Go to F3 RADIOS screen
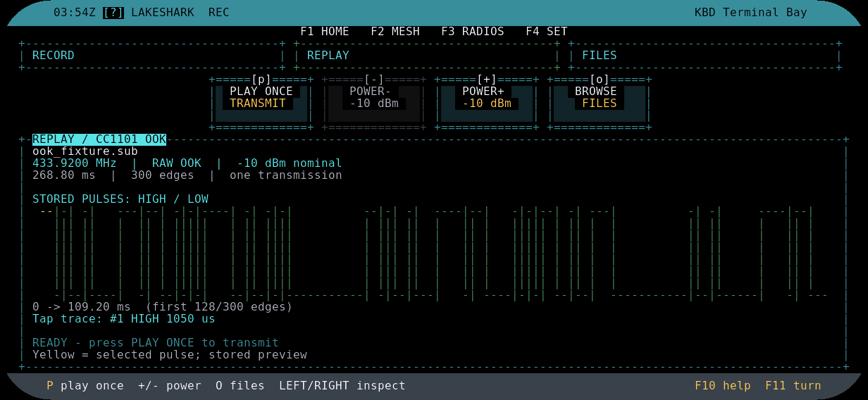The width and height of the screenshot is (868, 400). click(473, 32)
